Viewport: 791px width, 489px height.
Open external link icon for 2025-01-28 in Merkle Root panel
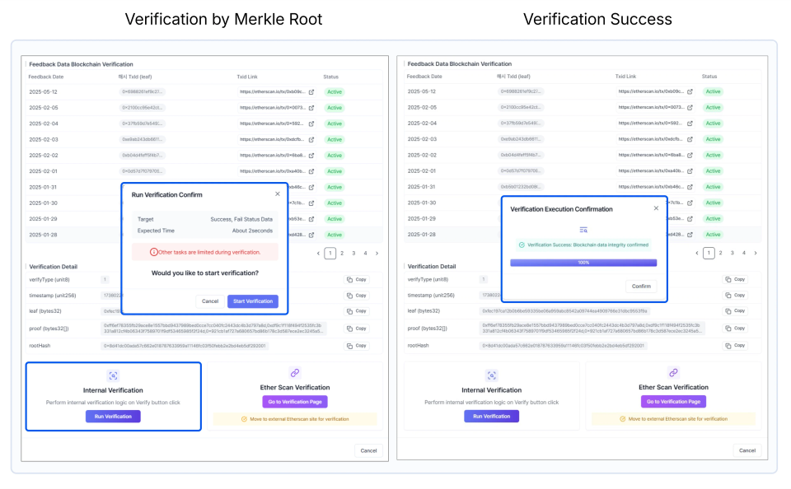point(311,235)
